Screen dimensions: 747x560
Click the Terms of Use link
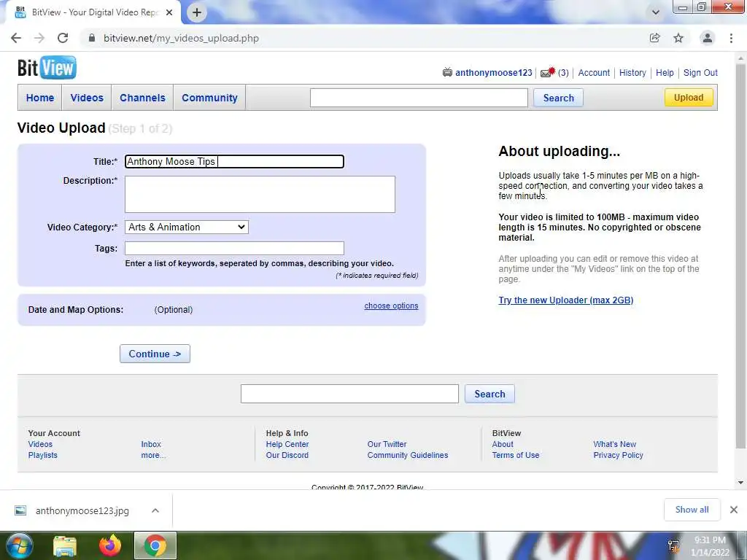(x=516, y=455)
